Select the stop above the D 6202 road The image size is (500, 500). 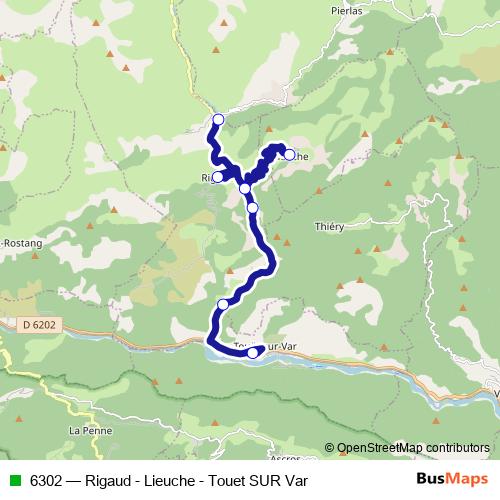tap(223, 304)
